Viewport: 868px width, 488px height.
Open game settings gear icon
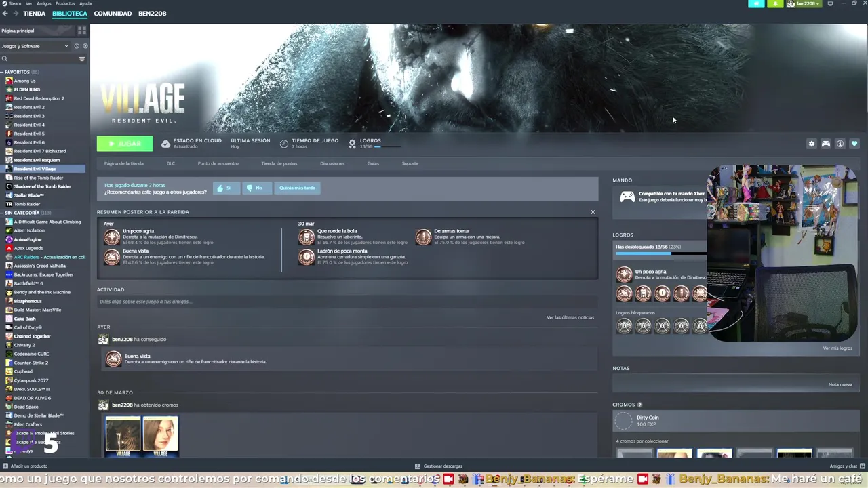coord(812,144)
